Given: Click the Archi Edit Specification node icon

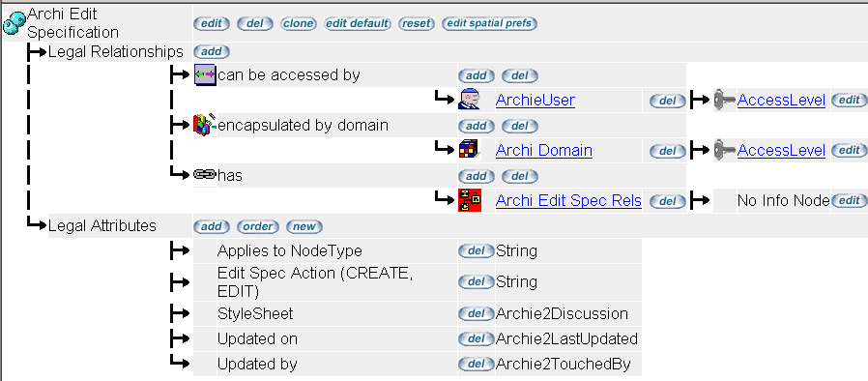Looking at the screenshot, I should point(14,24).
